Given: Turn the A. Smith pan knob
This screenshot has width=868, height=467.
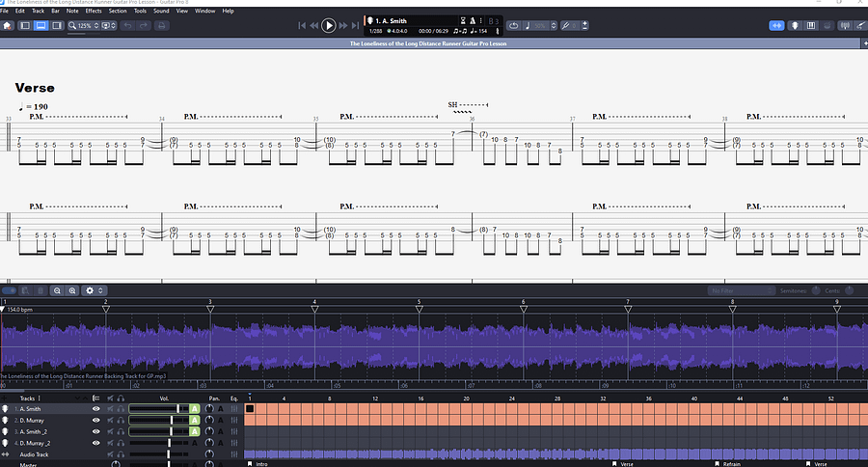Looking at the screenshot, I should point(209,409).
